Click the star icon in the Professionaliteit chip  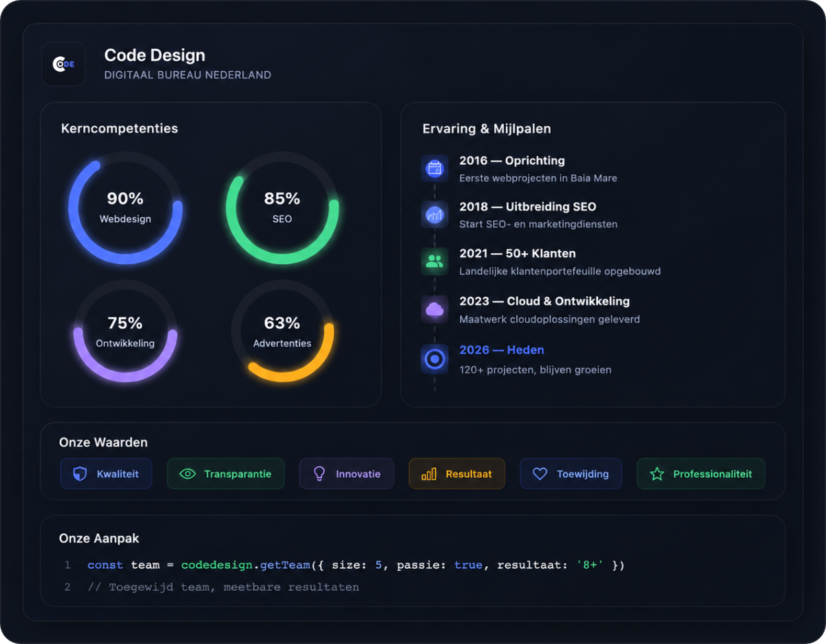coord(657,474)
